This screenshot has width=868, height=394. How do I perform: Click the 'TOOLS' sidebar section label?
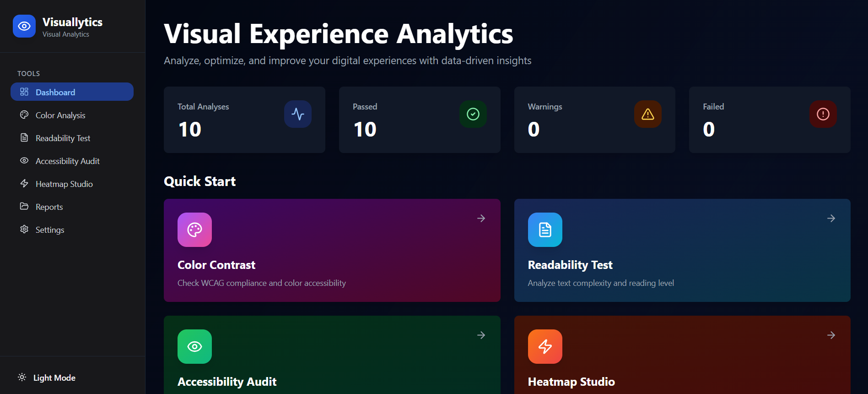coord(28,73)
